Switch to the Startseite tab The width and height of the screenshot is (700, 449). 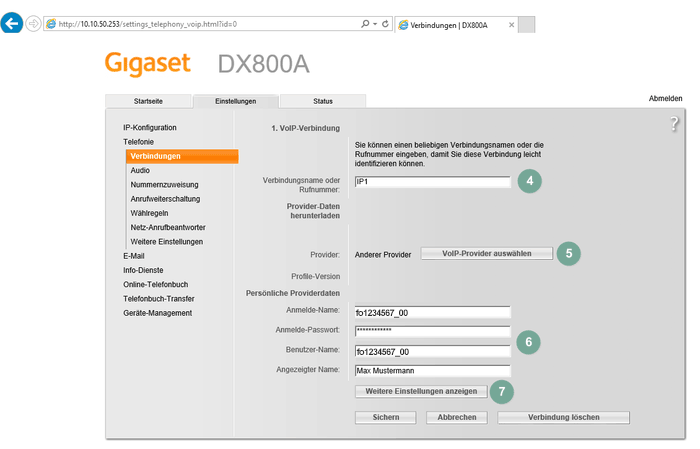148,101
